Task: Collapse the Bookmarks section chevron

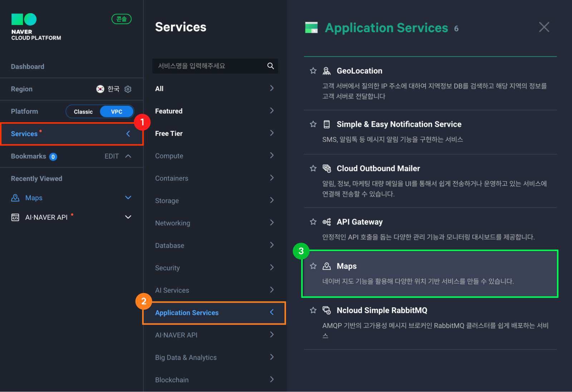Action: (128, 156)
